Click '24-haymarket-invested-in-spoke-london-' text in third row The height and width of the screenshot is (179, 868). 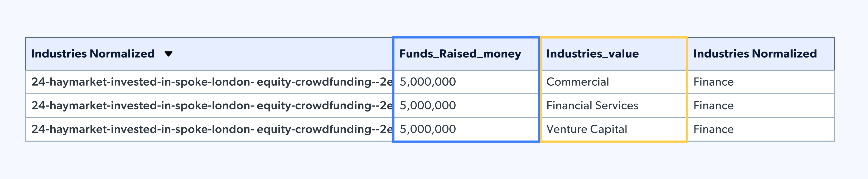tap(143, 129)
